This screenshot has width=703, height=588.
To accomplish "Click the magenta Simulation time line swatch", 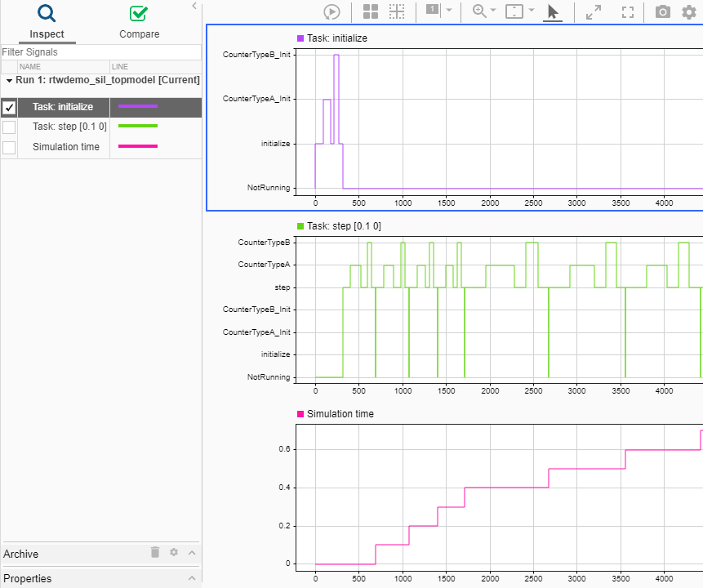I will (x=138, y=147).
